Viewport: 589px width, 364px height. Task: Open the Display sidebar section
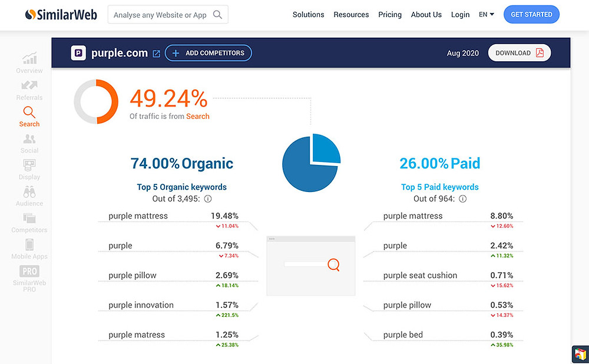click(x=29, y=170)
